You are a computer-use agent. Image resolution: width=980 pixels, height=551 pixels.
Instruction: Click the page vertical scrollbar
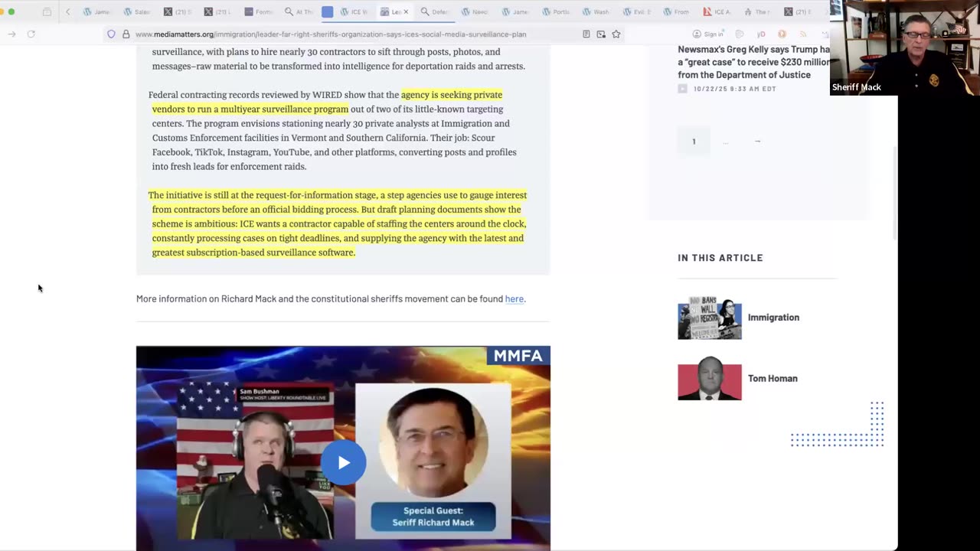893,191
